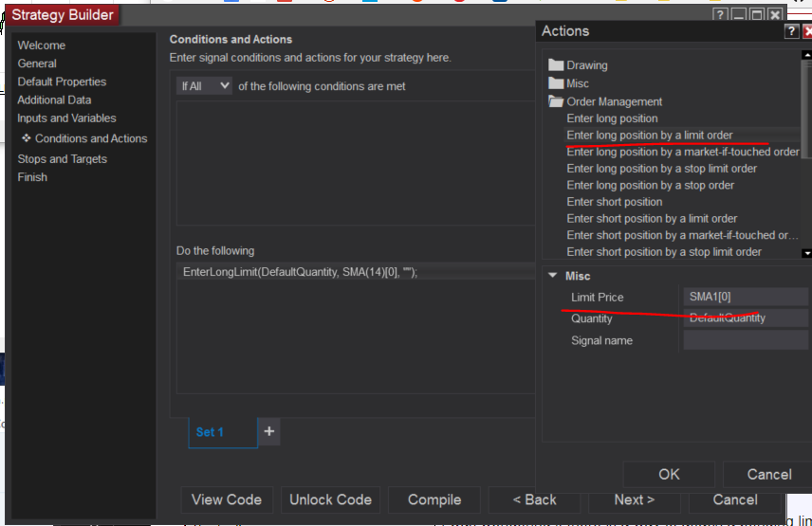Open Inputs and Variables page
Image resolution: width=812 pixels, height=526 pixels.
pyautogui.click(x=66, y=118)
